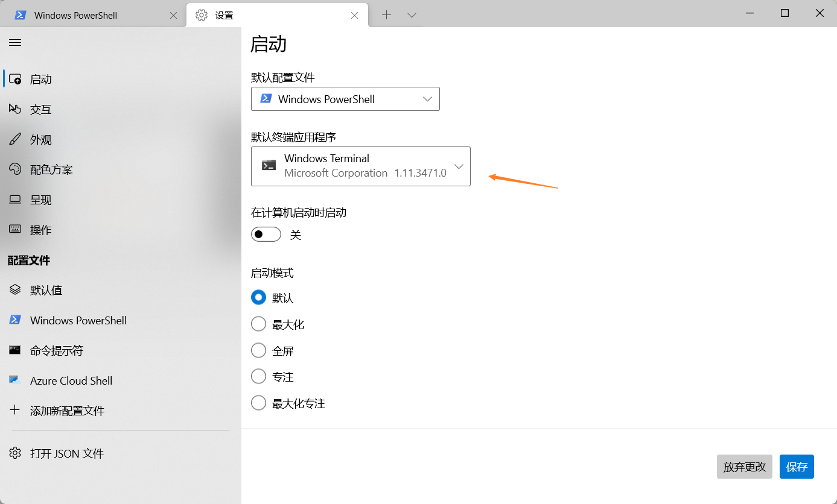837x504 pixels.
Task: Click the 交互 interaction cursor icon
Action: pos(16,109)
